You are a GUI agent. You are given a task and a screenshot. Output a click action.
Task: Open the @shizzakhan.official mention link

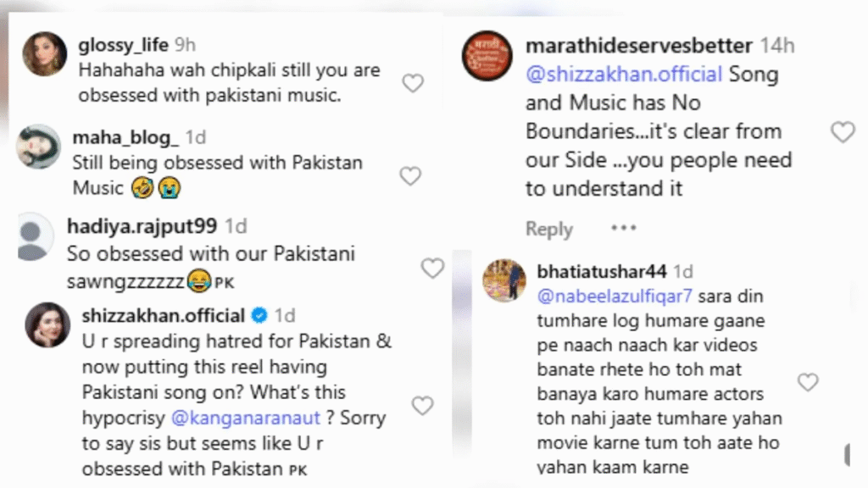[624, 75]
